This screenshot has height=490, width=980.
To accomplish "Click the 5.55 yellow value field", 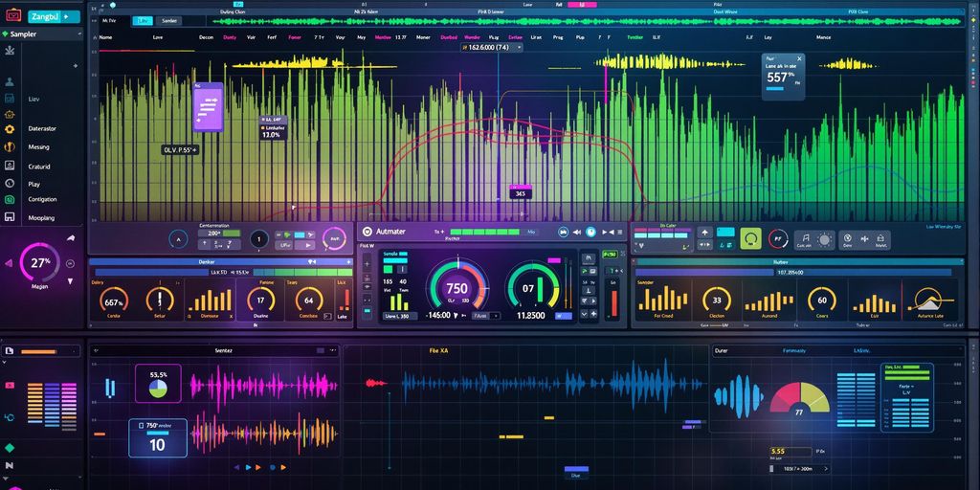I will point(789,452).
